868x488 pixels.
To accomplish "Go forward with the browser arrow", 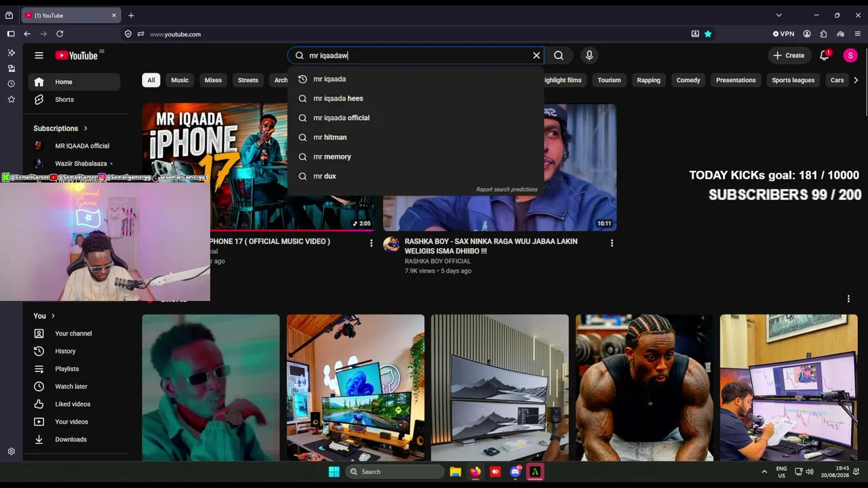I will 43,34.
